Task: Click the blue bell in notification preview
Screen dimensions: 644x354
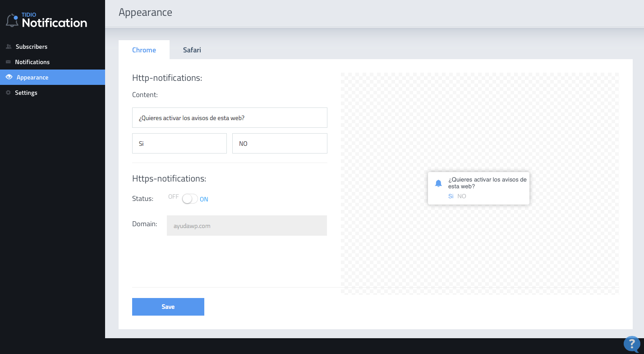Action: [438, 183]
